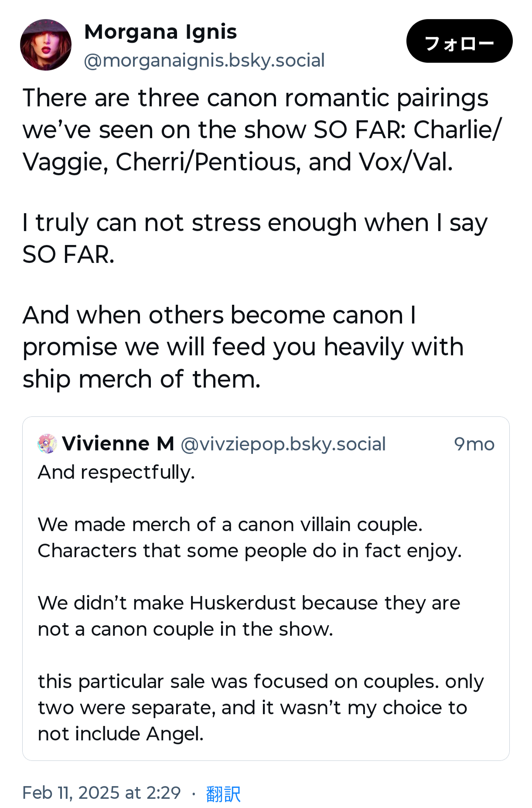Click the 'I truly can not stress enough' line
This screenshot has height=808, width=532.
[255, 223]
